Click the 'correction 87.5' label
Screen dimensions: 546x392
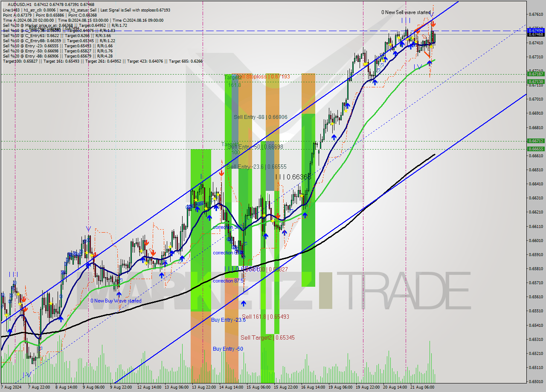point(228,281)
